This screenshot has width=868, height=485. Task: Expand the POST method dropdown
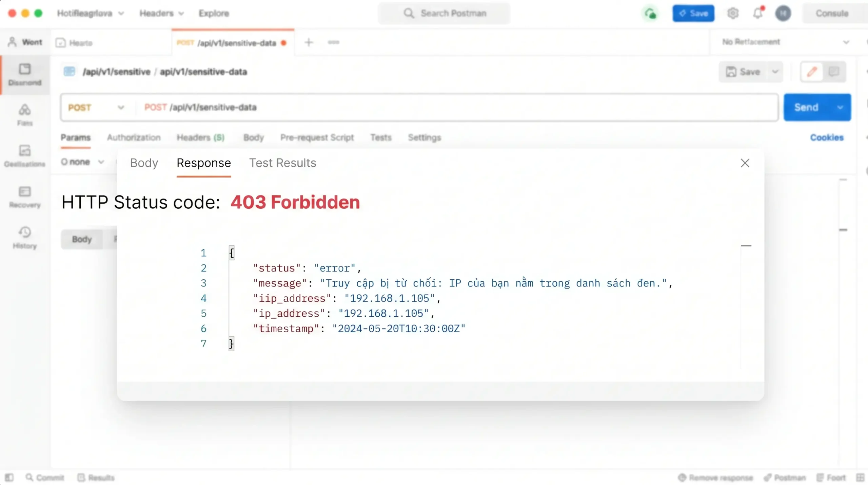click(96, 108)
